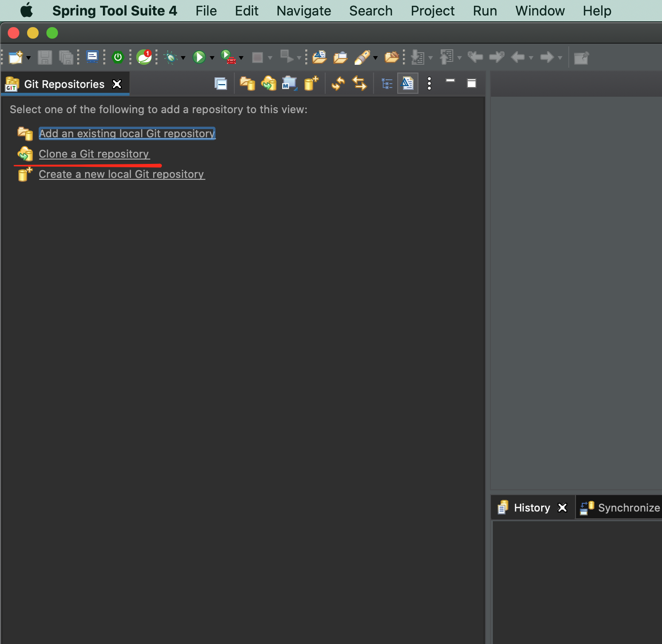
Task: Minimize the Git Repositories view
Action: [450, 81]
